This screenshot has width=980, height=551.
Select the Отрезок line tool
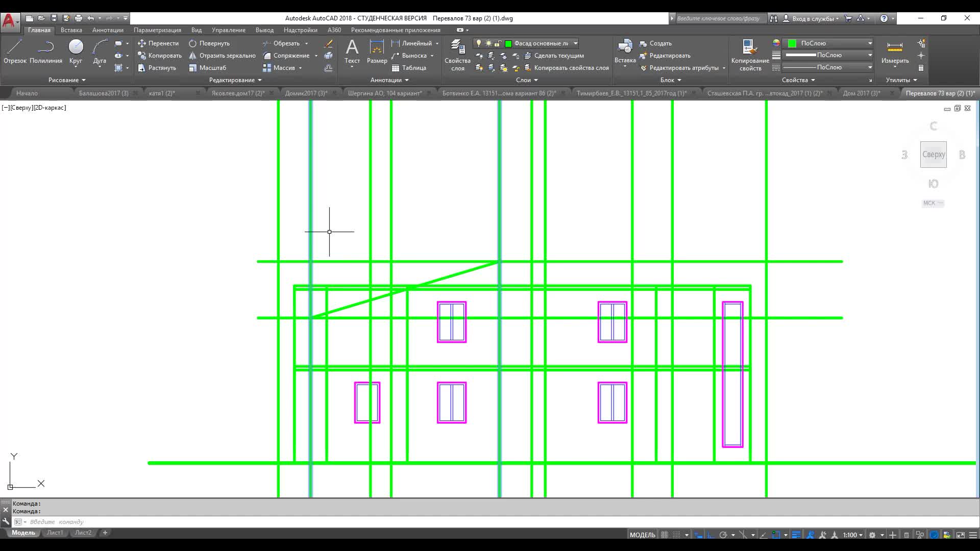click(x=15, y=52)
